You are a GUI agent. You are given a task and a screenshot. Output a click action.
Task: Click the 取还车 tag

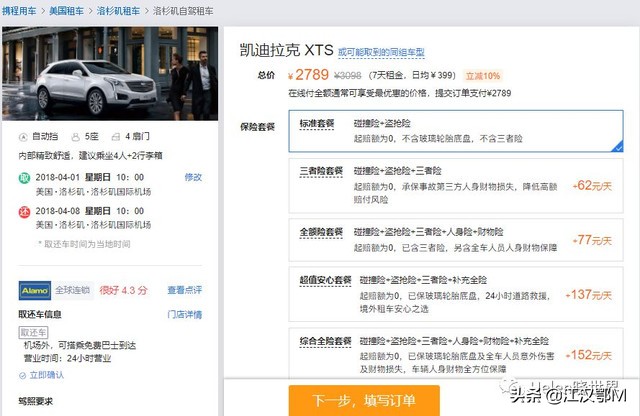tap(33, 332)
